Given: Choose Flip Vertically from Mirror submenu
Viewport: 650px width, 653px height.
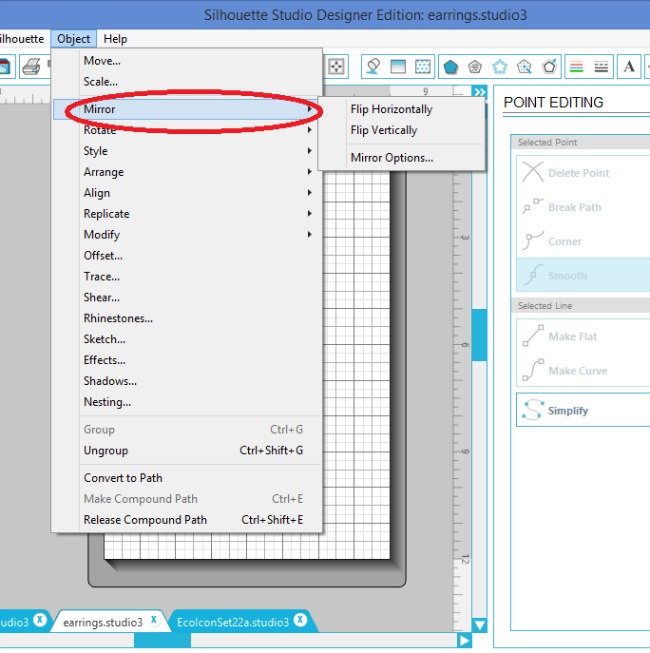Looking at the screenshot, I should [384, 130].
